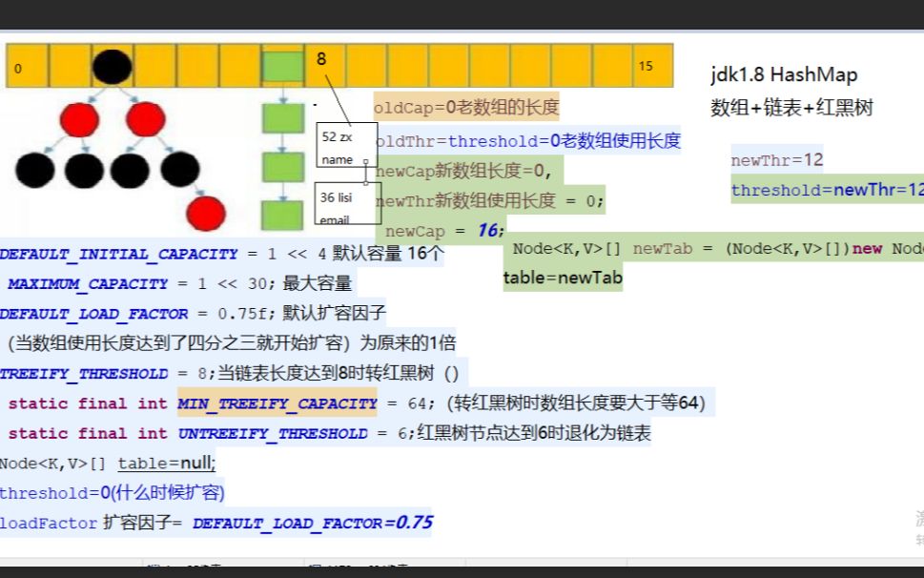The image size is (924, 578).
Task: Click the newCap = 16 highlighted value
Action: coord(442,231)
